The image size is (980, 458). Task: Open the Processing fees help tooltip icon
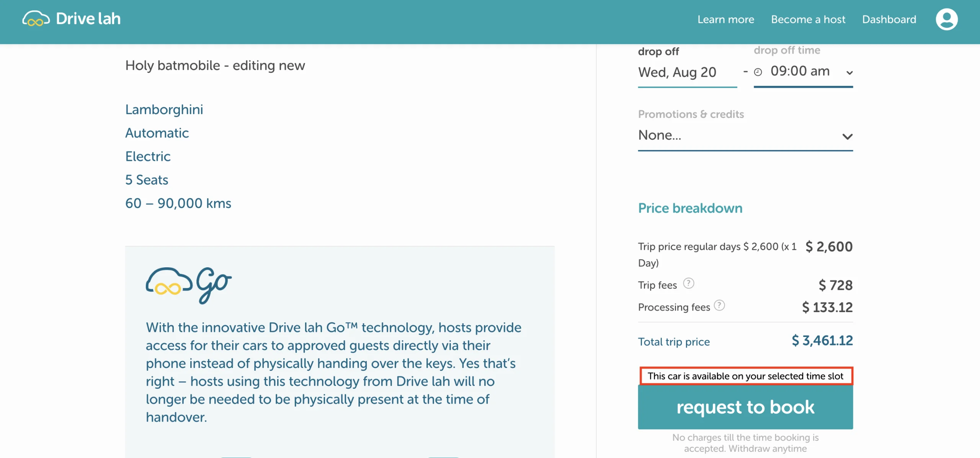[x=719, y=306]
